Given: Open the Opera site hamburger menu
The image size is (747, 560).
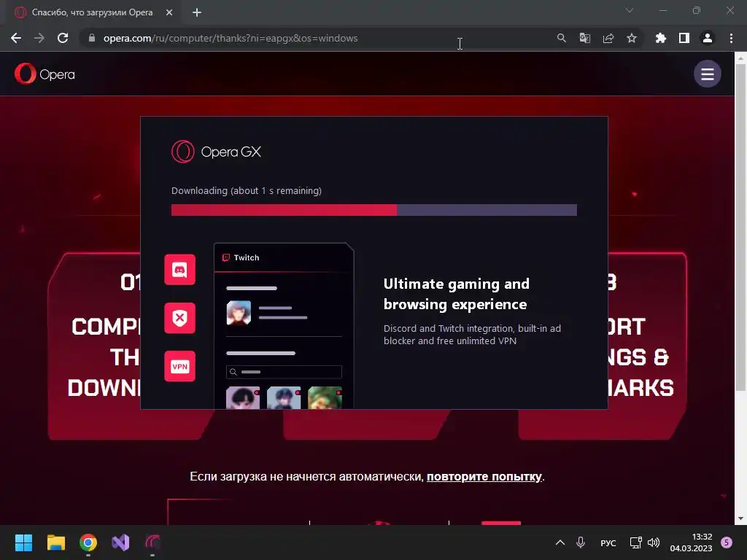Looking at the screenshot, I should pos(707,74).
